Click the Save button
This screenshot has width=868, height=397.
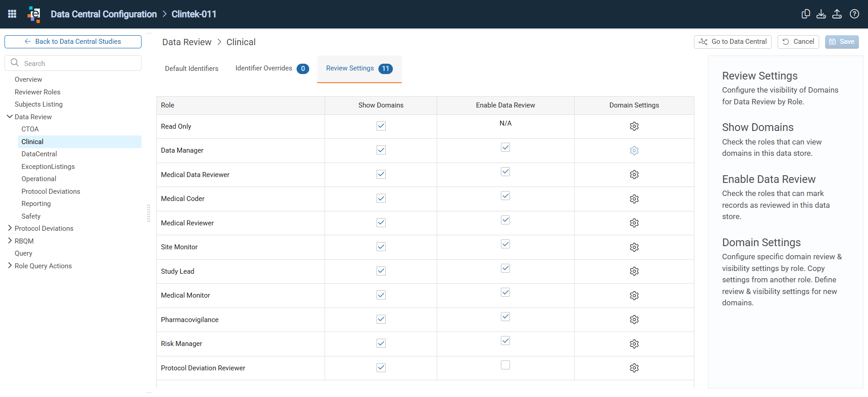coord(842,42)
